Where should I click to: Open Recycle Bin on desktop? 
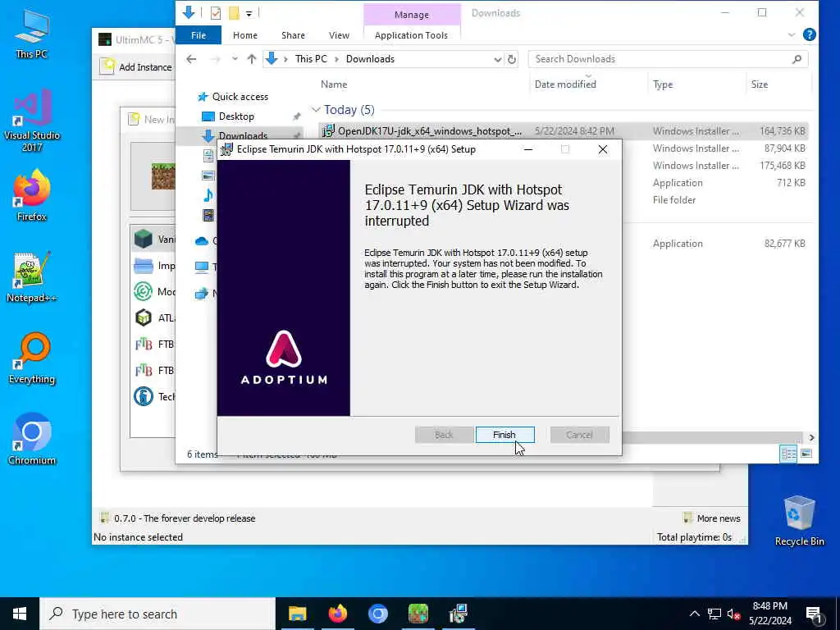(799, 521)
